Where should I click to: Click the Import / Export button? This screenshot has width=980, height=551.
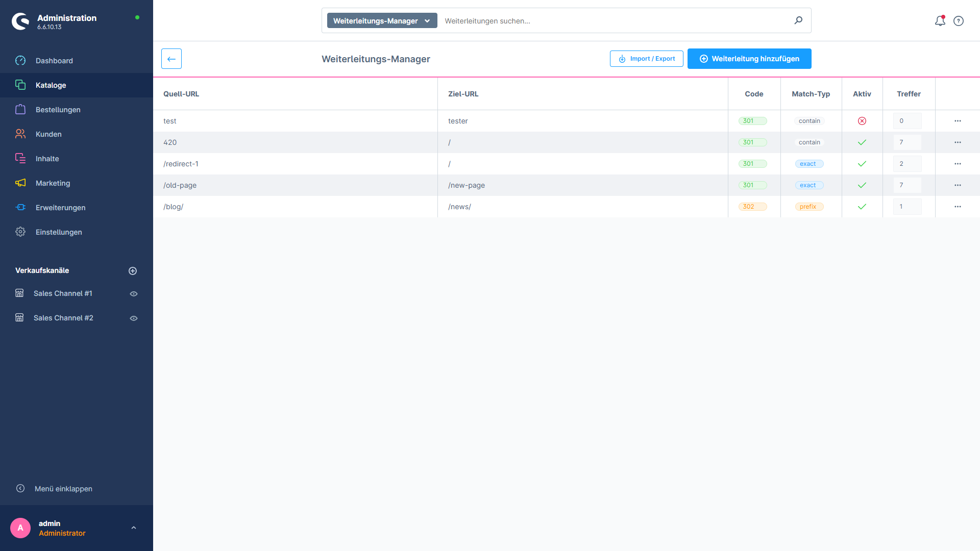(646, 59)
